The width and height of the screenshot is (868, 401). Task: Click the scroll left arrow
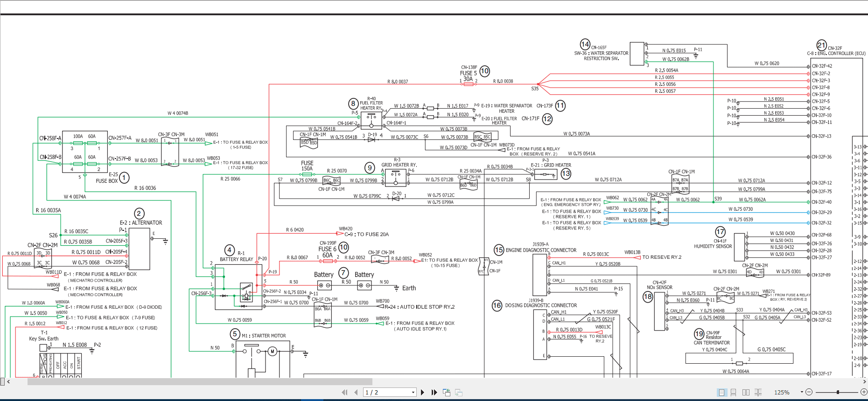click(8, 382)
